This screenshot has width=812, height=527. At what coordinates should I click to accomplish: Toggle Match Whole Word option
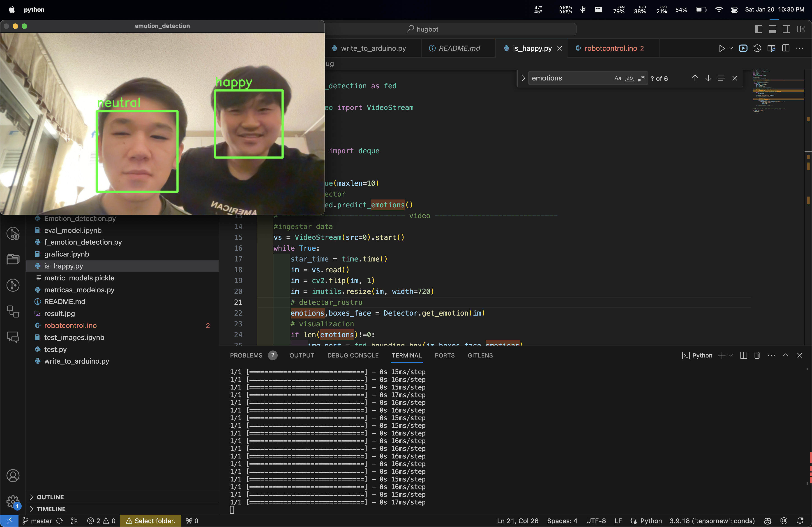point(630,78)
